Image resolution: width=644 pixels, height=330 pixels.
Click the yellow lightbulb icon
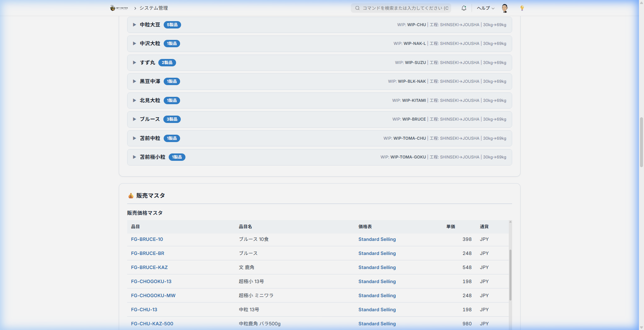coord(522,8)
